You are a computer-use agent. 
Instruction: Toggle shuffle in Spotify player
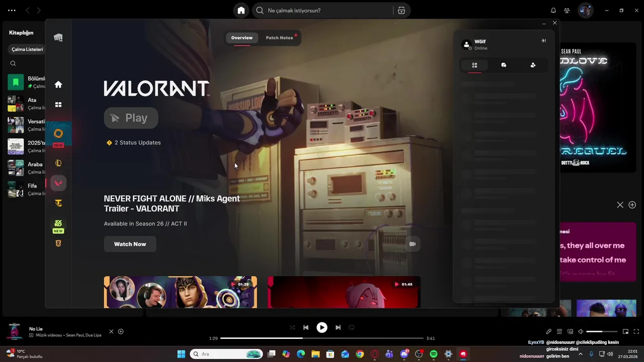pos(292,327)
